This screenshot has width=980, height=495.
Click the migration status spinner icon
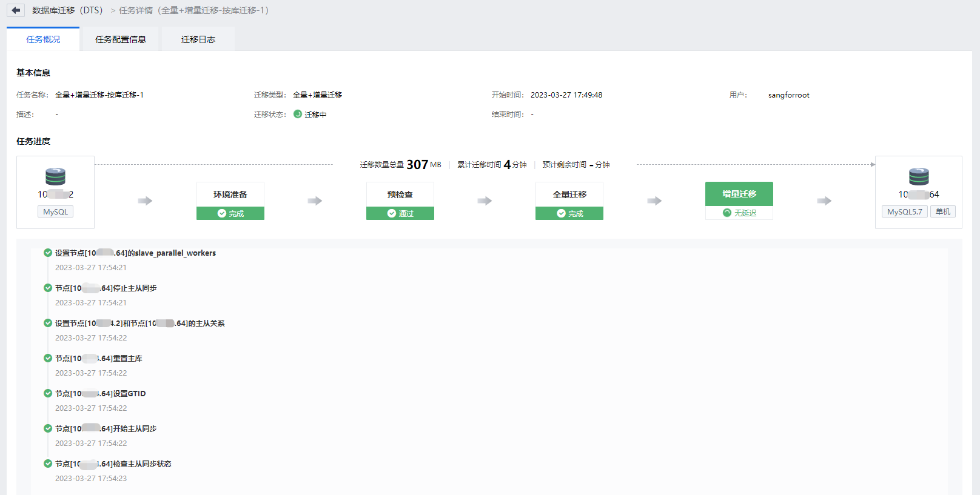point(298,114)
